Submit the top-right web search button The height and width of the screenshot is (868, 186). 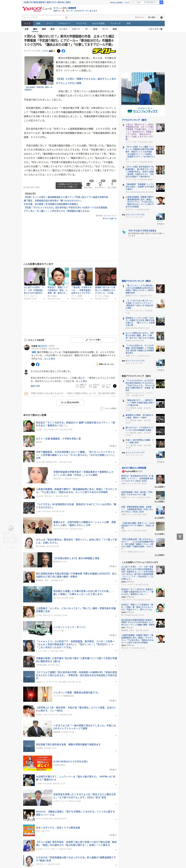click(161, 2)
